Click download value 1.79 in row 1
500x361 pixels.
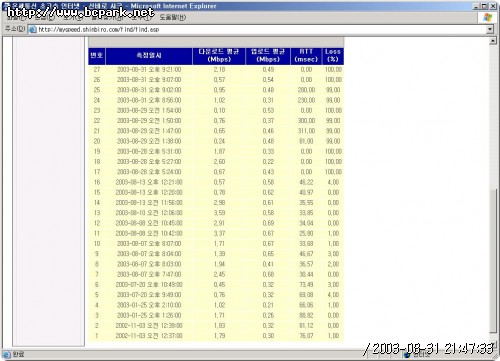click(219, 336)
